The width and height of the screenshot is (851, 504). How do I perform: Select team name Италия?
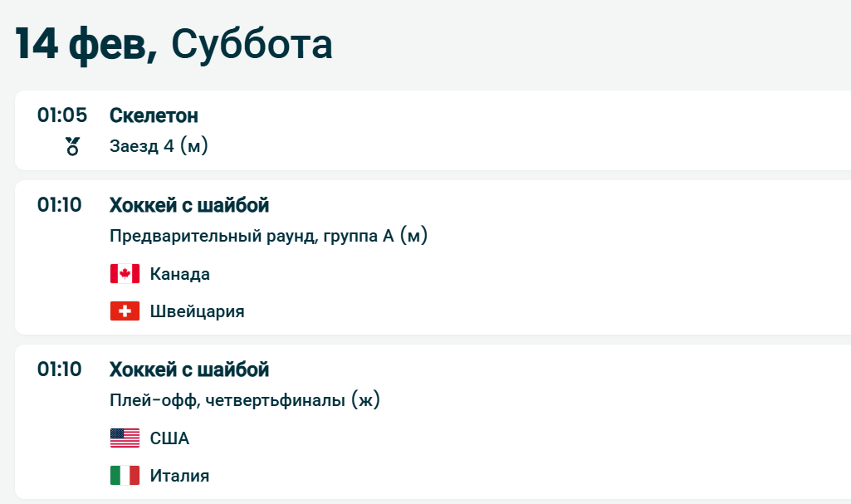(x=180, y=476)
